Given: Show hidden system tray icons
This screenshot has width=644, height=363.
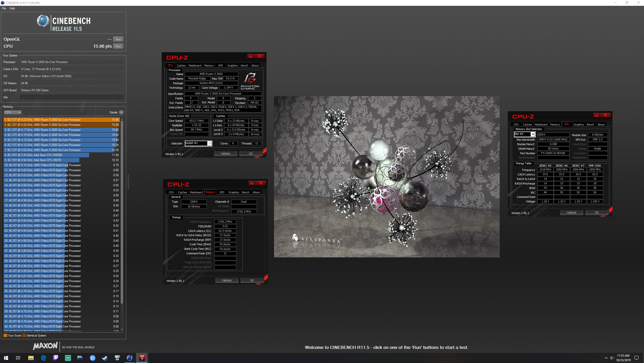Looking at the screenshot, I should click(606, 358).
